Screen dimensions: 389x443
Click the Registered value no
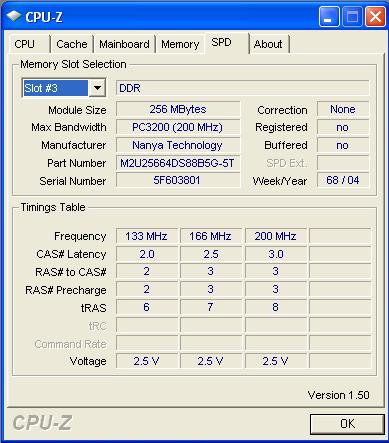coord(343,127)
